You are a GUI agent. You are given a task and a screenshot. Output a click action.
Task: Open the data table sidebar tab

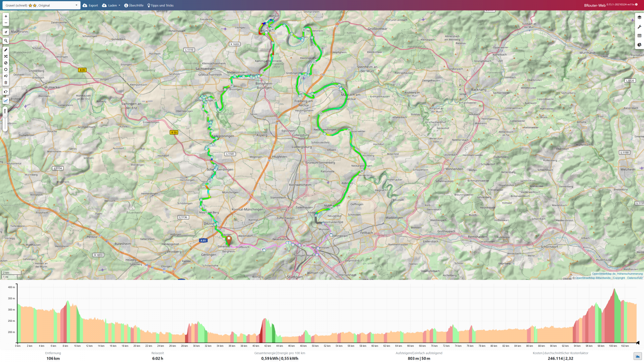tap(639, 36)
